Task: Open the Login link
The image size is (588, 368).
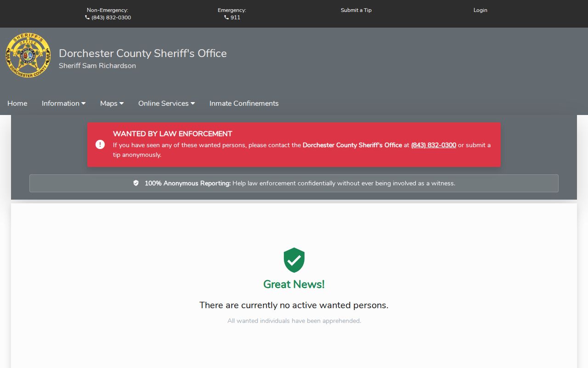Action: pos(481,10)
